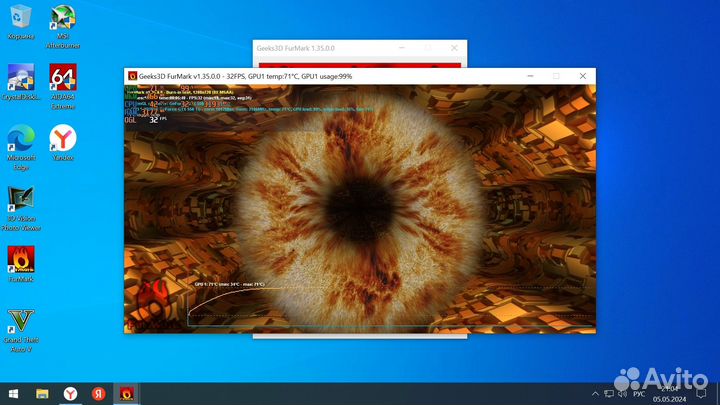Open the Recycle Bin desktop icon
Image resolution: width=720 pixels, height=405 pixels.
(21, 22)
